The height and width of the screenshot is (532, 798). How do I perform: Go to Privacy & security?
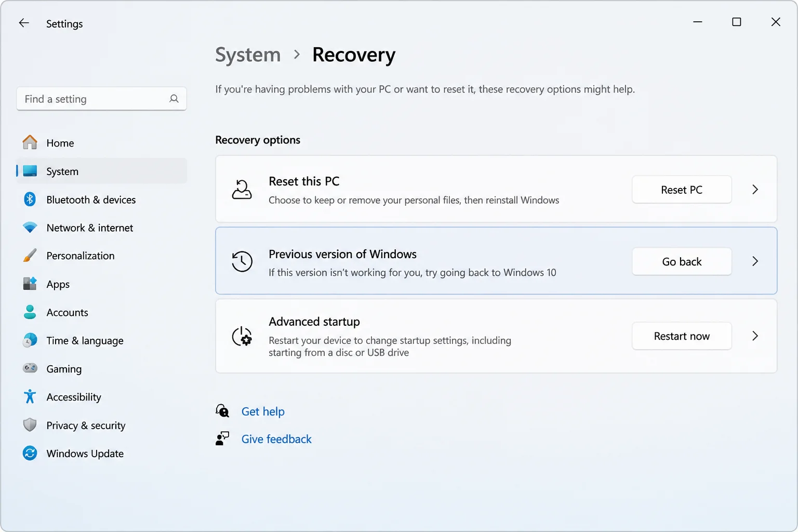pos(102,425)
